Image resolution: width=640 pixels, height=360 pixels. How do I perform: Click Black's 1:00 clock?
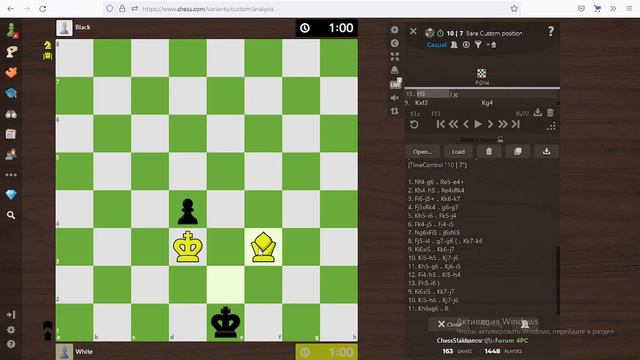click(327, 28)
